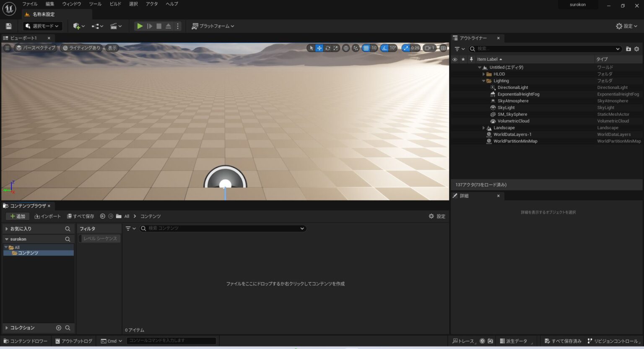Expand the Landscape item in the Outliner
Image resolution: width=644 pixels, height=349 pixels.
pos(483,128)
